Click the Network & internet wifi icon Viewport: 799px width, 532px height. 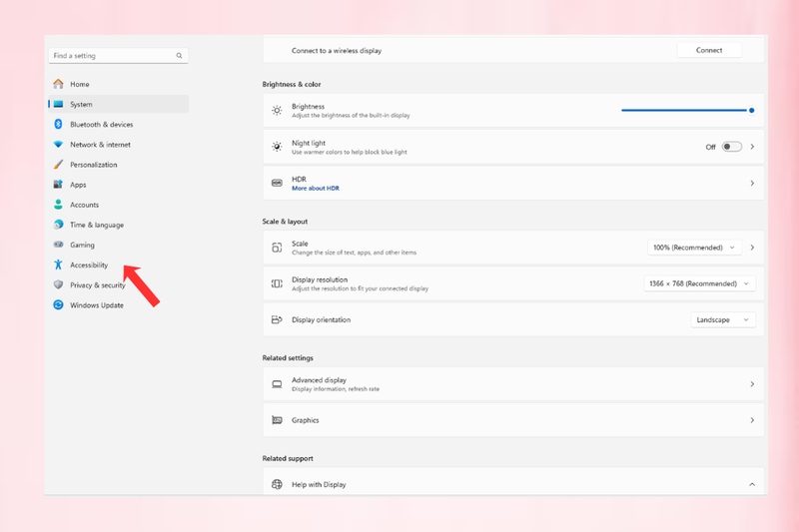[x=58, y=145]
